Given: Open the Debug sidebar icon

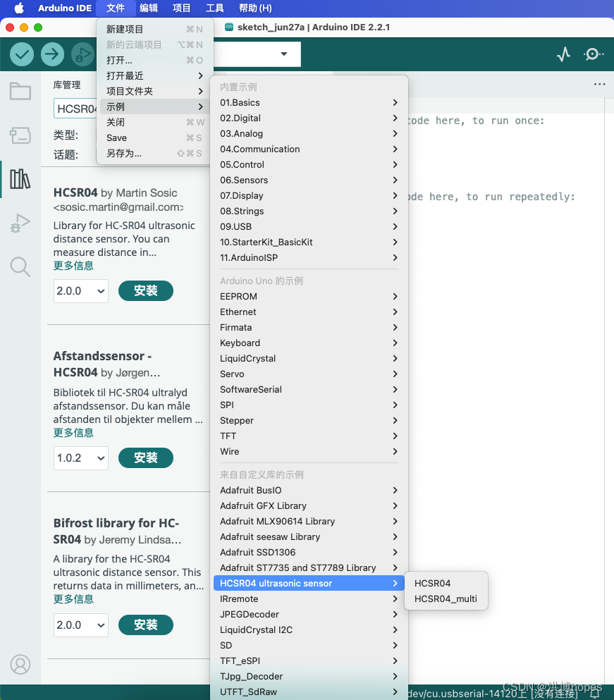Looking at the screenshot, I should coord(20,223).
